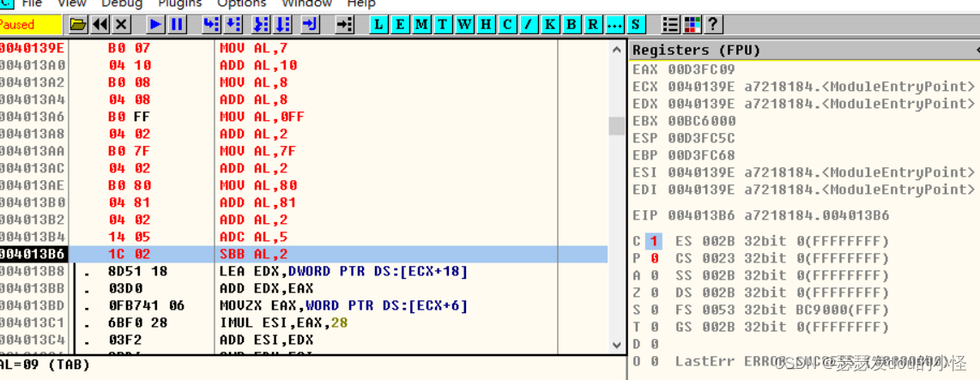The width and height of the screenshot is (980, 380).
Task: Click the down arrow on disassembly scrollbar
Action: (x=617, y=345)
